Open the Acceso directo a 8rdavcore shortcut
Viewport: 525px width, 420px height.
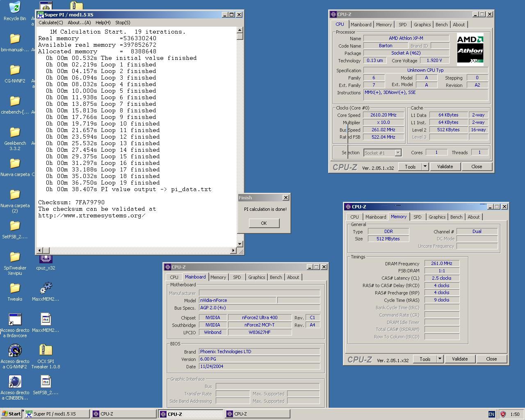tap(15, 320)
